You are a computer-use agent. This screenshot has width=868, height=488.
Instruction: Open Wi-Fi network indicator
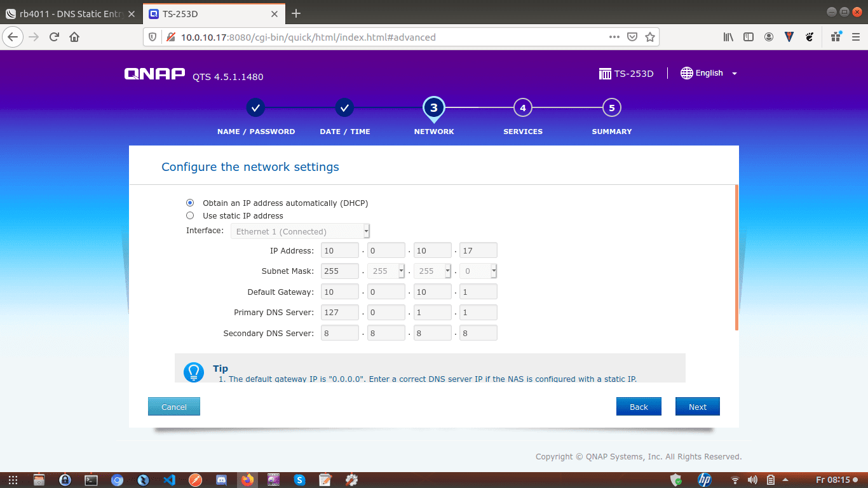pyautogui.click(x=735, y=480)
